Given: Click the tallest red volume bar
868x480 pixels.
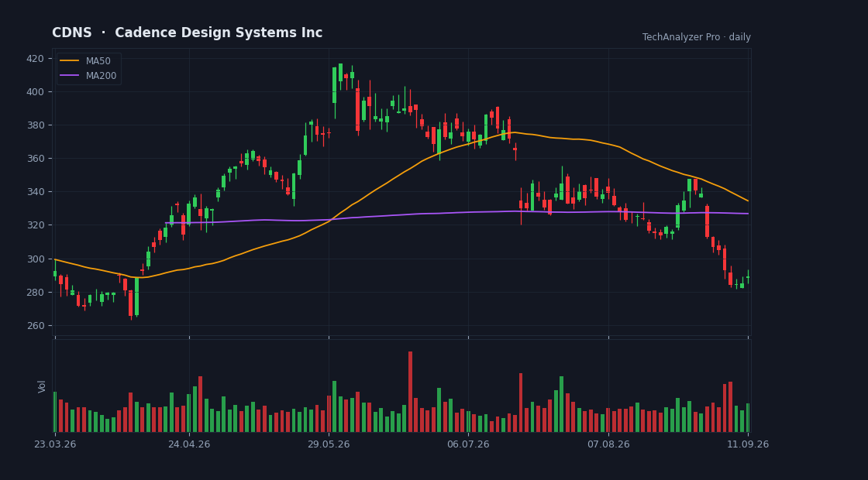Looking at the screenshot, I should click(410, 392).
